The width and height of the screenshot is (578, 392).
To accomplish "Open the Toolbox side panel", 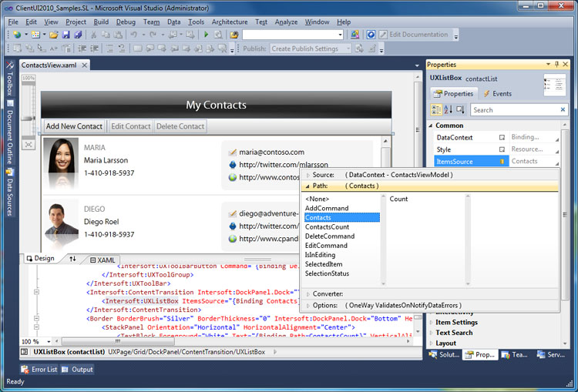I will coord(9,79).
